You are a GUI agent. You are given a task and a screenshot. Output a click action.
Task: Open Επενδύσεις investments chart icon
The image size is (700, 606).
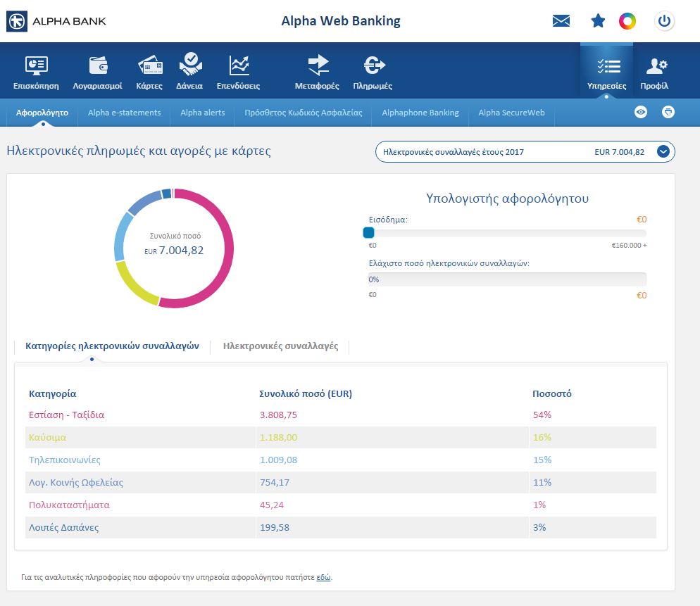(x=239, y=72)
